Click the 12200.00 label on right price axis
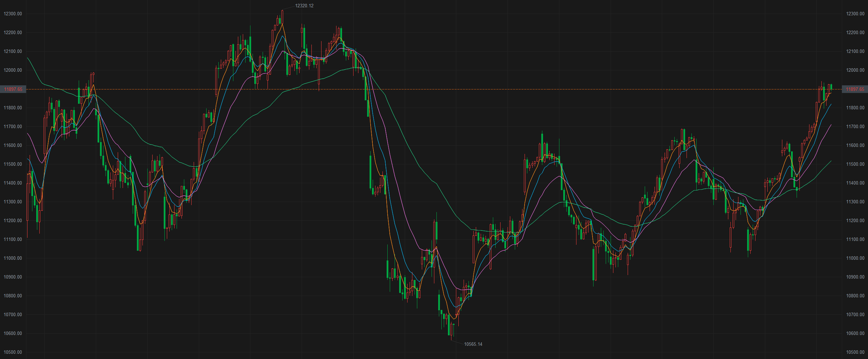This screenshot has width=868, height=359. click(855, 33)
